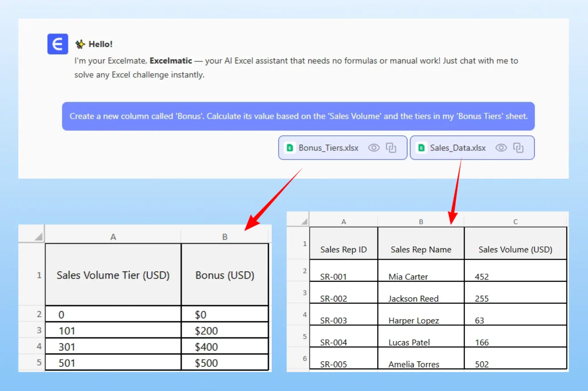Select all cells in Bonus Tiers sheet corner
Viewport: 588px width, 391px height.
click(38, 236)
